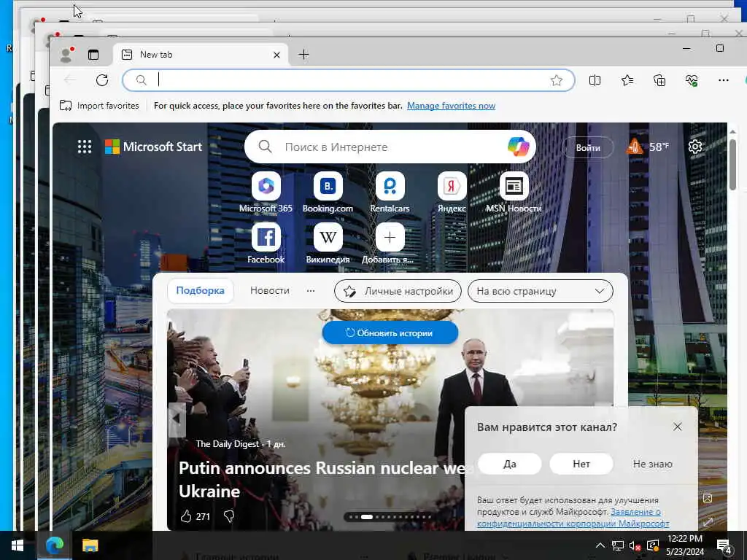This screenshot has height=560, width=747.
Task: Open Википедия quick link
Action: [328, 244]
